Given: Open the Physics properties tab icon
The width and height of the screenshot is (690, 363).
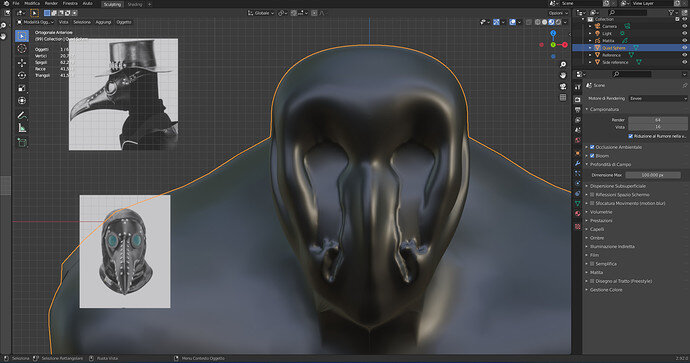Looking at the screenshot, I should tap(577, 183).
